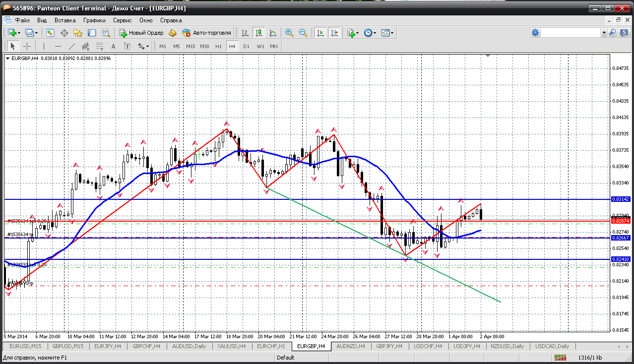The image size is (634, 364).
Task: Switch to M1 timeframe
Action: [x=163, y=46]
